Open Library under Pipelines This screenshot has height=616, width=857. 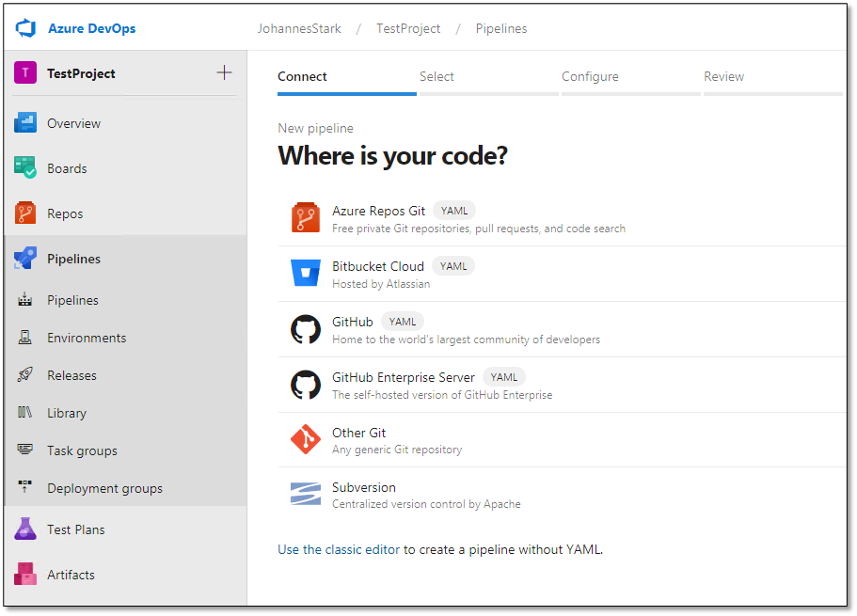point(125,413)
